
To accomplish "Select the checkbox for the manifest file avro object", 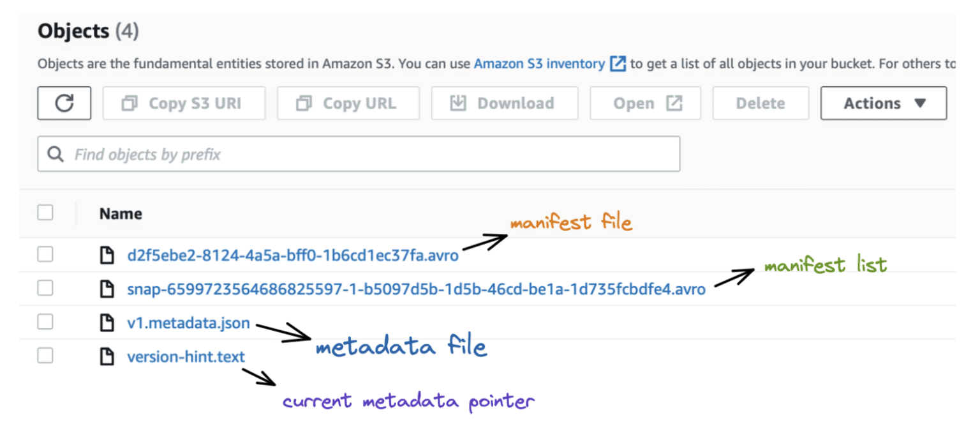I will (x=45, y=254).
